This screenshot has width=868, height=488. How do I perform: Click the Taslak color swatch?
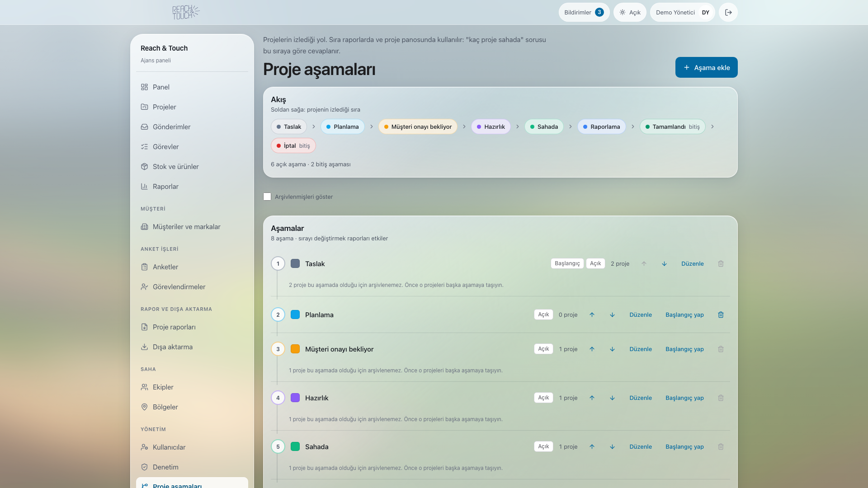(x=295, y=263)
